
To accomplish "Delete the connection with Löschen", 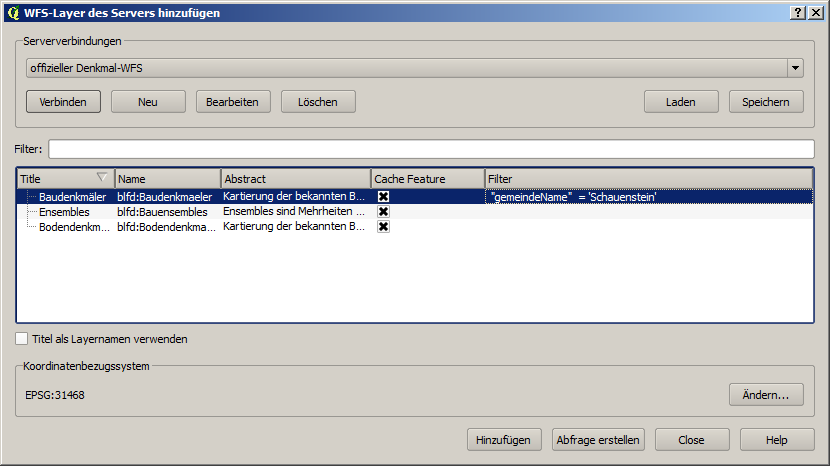I will click(x=319, y=101).
